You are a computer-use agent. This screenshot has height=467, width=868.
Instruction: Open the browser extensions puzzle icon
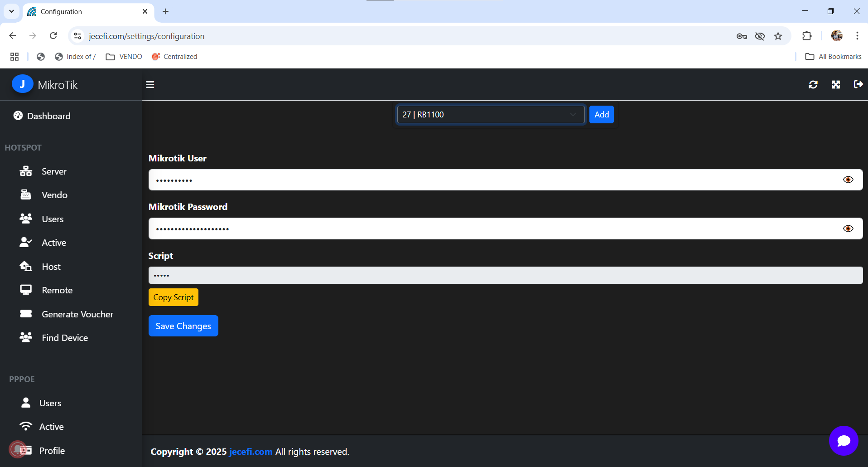click(x=807, y=36)
